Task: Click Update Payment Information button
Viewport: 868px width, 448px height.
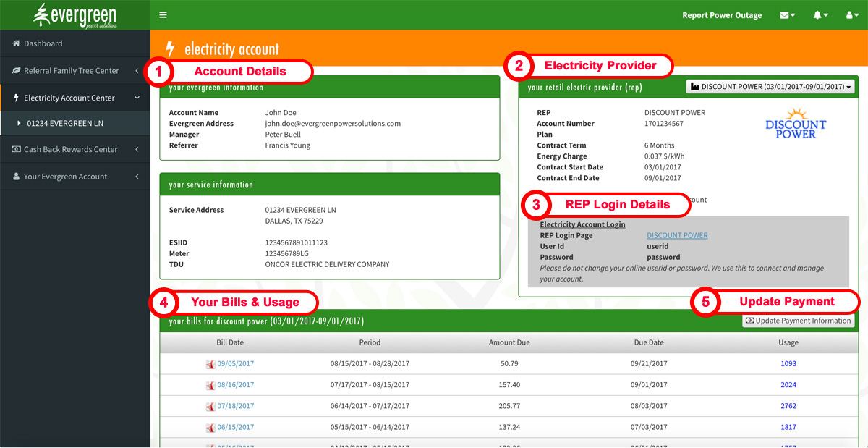Action: tap(798, 321)
